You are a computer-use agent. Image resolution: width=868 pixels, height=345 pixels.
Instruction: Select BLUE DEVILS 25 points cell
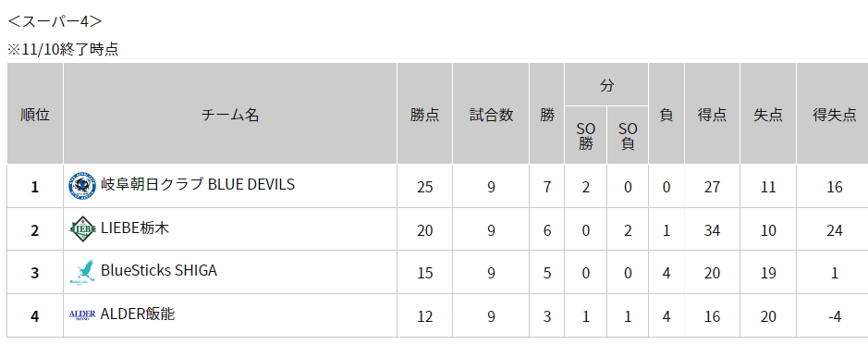(424, 187)
